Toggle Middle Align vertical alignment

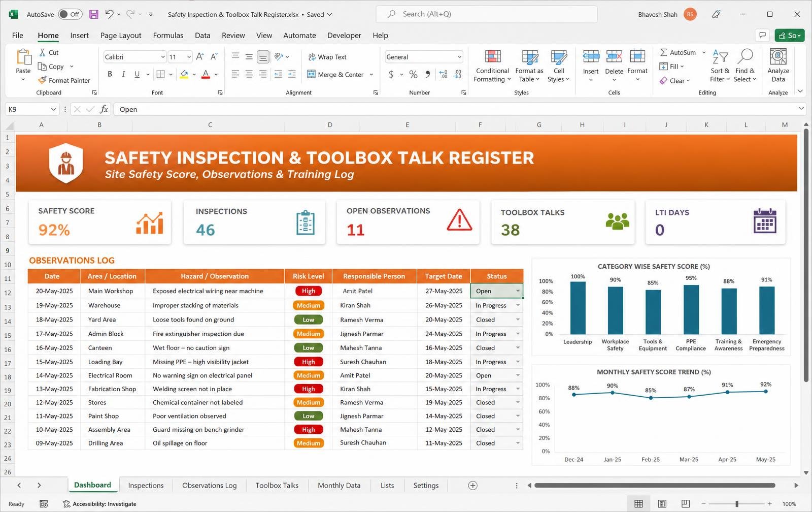click(249, 57)
